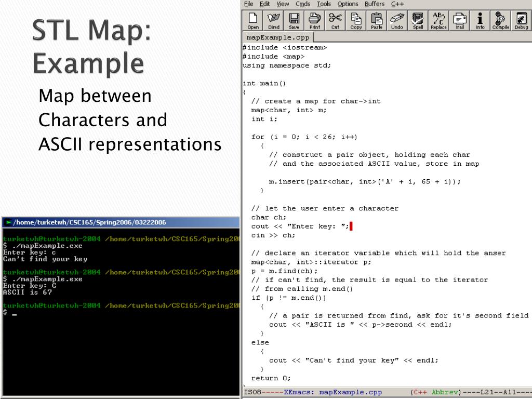This screenshot has height=399, width=532.
Task: Click comment 'let the user enter a character'
Action: (325, 208)
